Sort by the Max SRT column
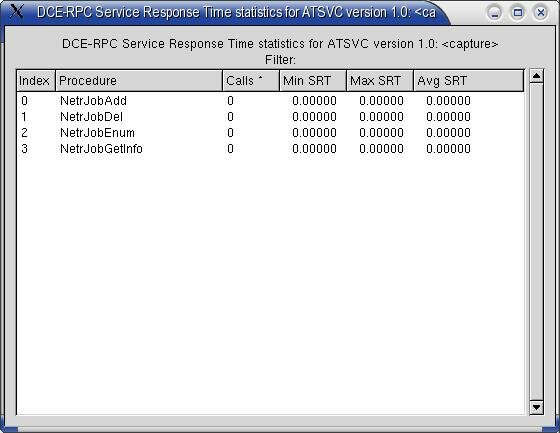This screenshot has height=433, width=560. click(x=380, y=81)
